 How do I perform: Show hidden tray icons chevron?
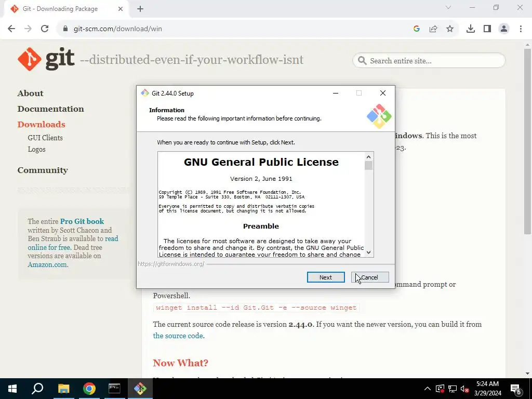point(428,389)
